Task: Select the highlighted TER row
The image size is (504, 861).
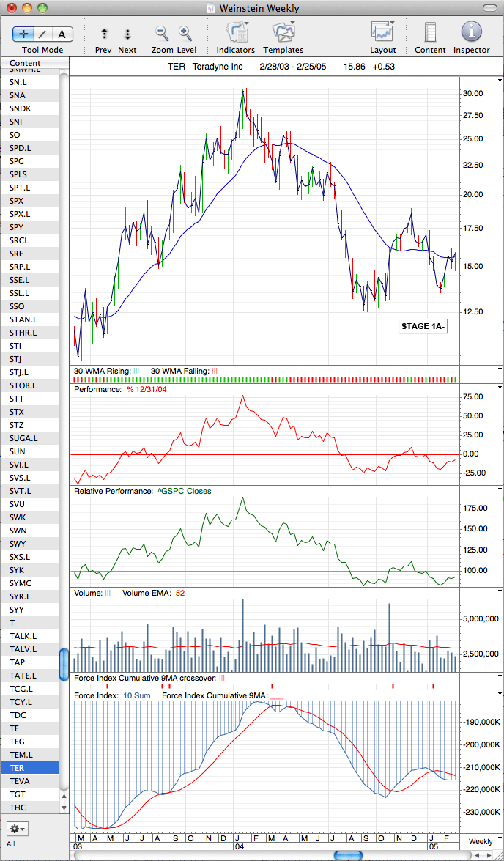Action: tap(29, 767)
